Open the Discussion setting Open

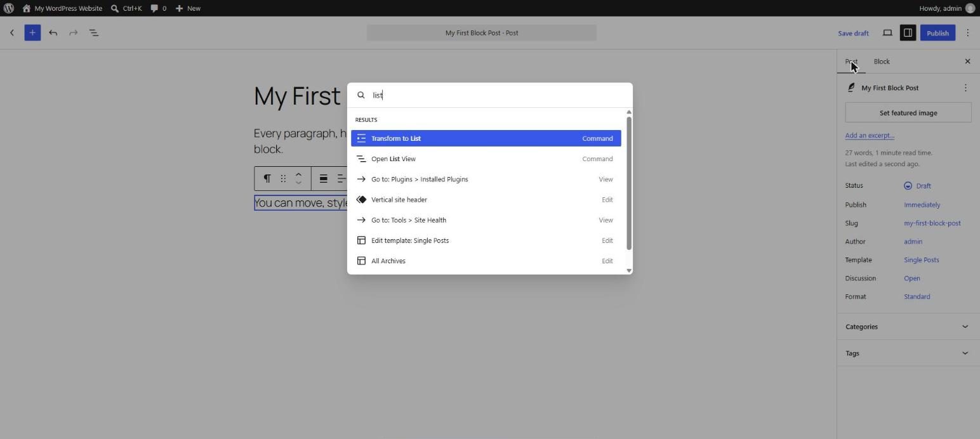(x=912, y=278)
